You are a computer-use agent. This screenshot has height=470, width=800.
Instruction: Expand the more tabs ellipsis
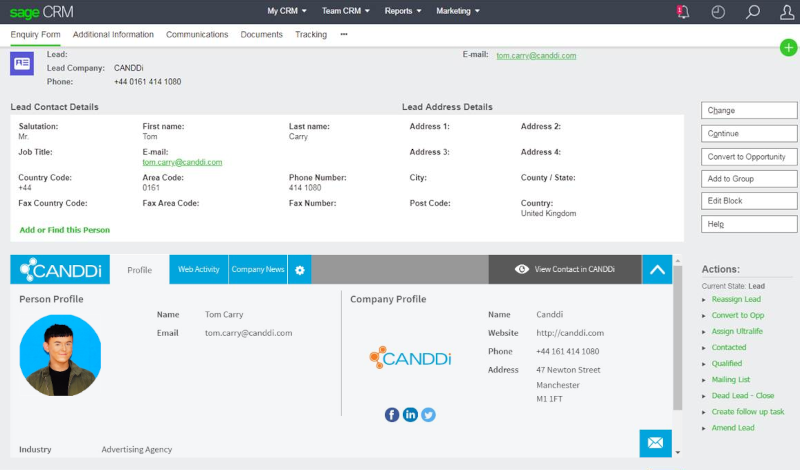click(344, 34)
